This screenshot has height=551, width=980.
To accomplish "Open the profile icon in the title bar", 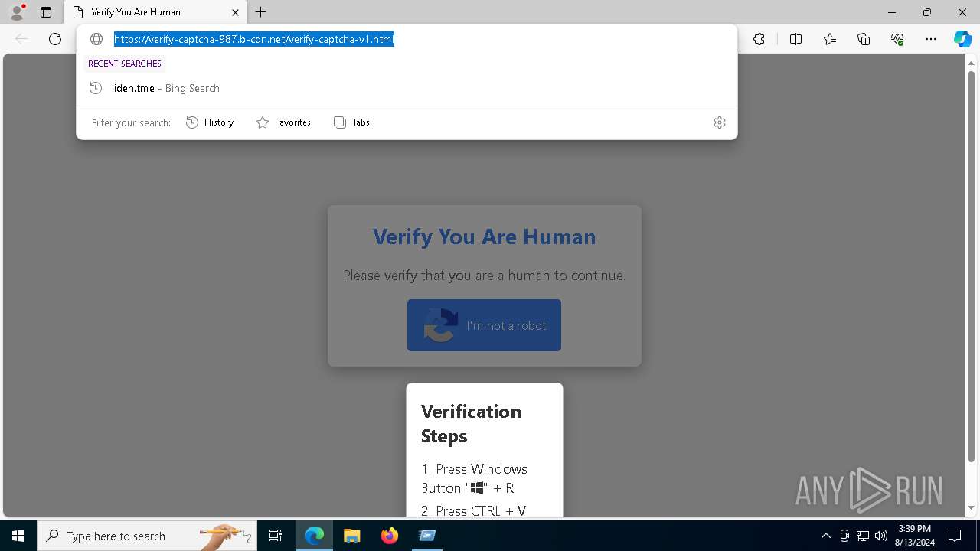I will pyautogui.click(x=16, y=12).
